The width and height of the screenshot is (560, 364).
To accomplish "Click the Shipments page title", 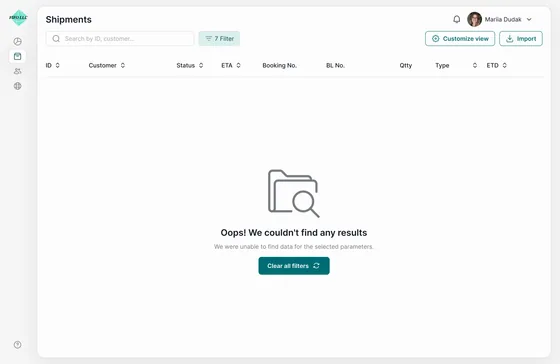I will pyautogui.click(x=69, y=20).
